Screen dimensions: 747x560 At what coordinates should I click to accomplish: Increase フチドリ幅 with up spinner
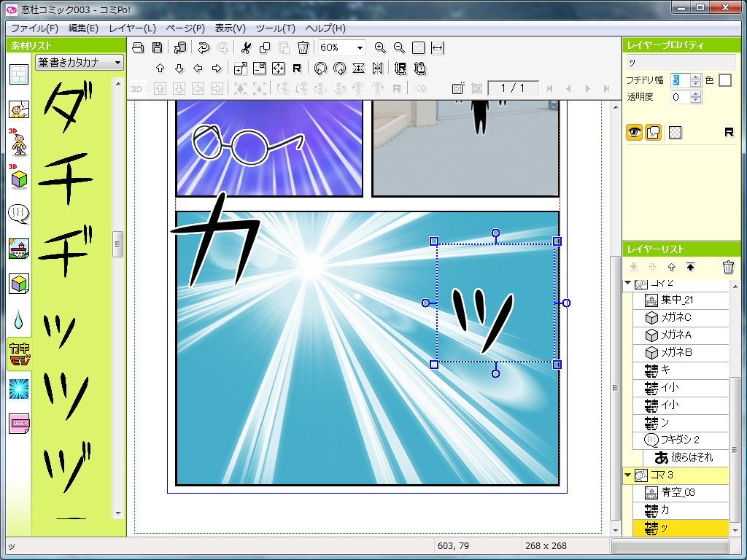[695, 77]
